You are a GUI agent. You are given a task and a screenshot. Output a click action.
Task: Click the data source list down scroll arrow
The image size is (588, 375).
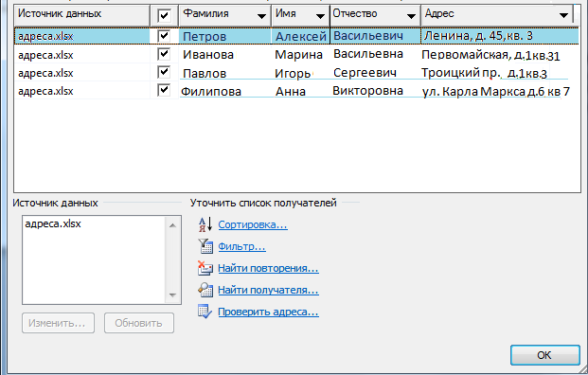pos(172,295)
